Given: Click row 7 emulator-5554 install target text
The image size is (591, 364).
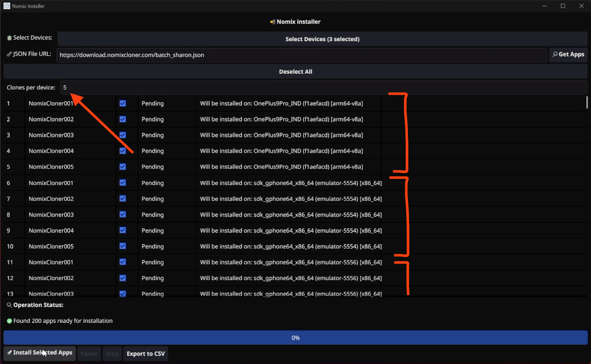Looking at the screenshot, I should pyautogui.click(x=291, y=199).
